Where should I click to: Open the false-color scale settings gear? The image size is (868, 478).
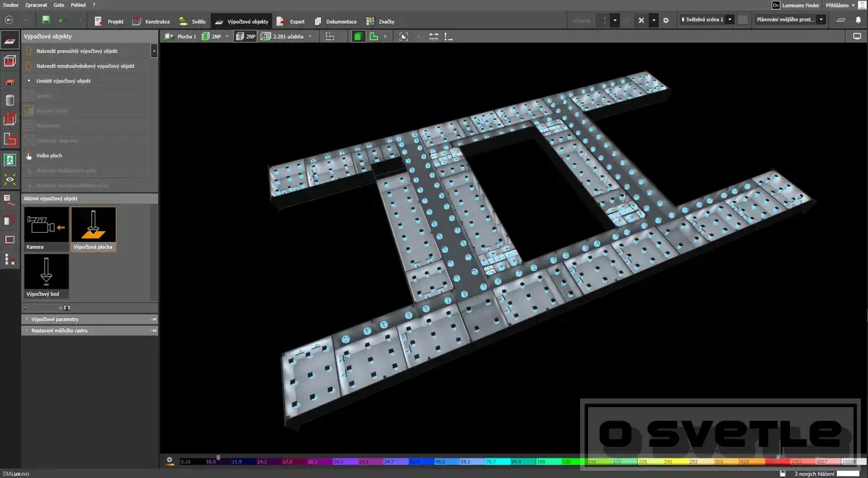tap(169, 460)
